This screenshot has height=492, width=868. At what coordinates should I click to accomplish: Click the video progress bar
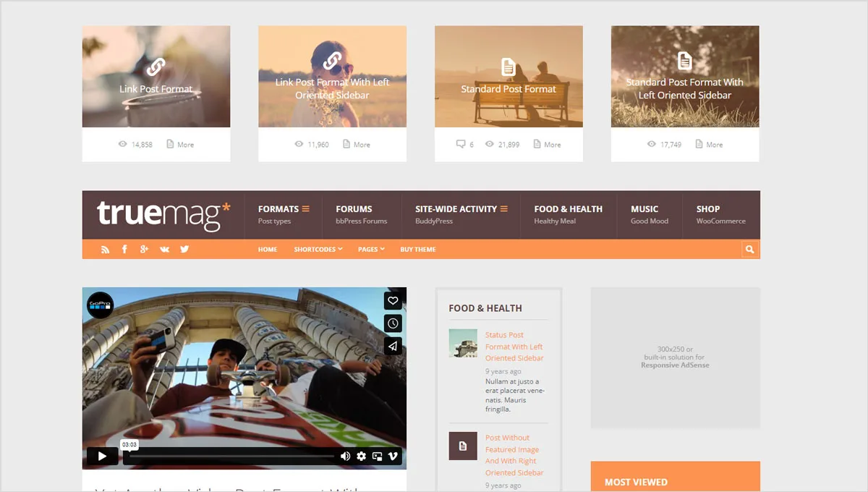tap(231, 457)
